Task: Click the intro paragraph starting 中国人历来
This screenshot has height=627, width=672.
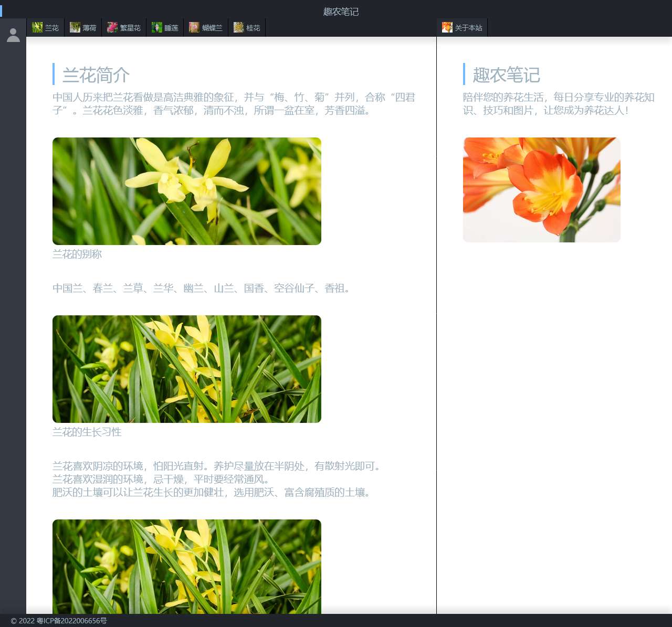Action: (234, 104)
